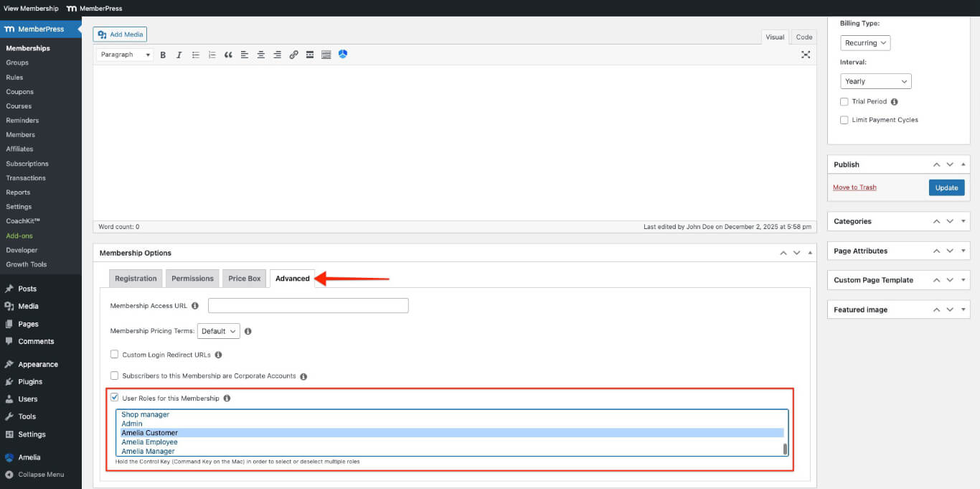Viewport: 980px width, 489px height.
Task: Open the Billing Type dropdown
Action: pyautogui.click(x=865, y=43)
